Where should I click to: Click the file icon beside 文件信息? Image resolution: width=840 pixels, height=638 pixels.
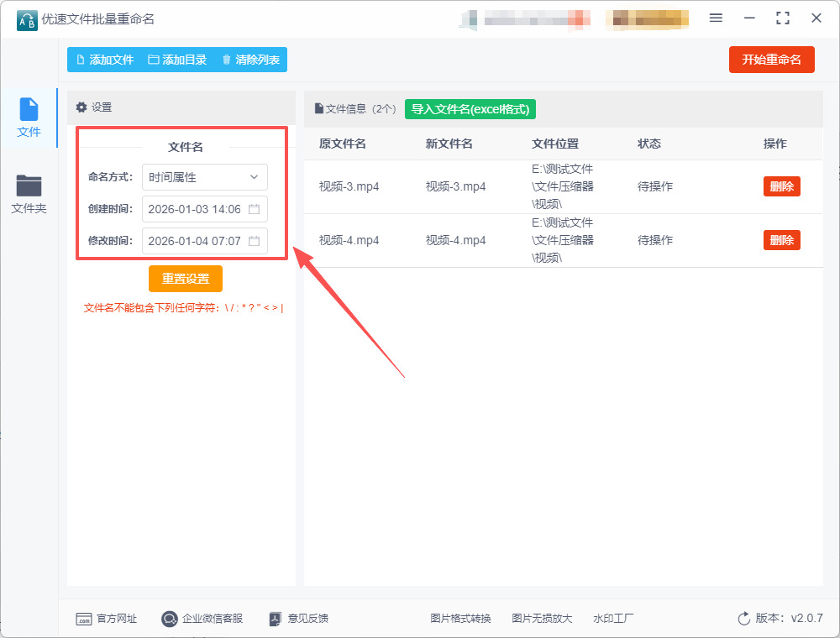pos(318,108)
